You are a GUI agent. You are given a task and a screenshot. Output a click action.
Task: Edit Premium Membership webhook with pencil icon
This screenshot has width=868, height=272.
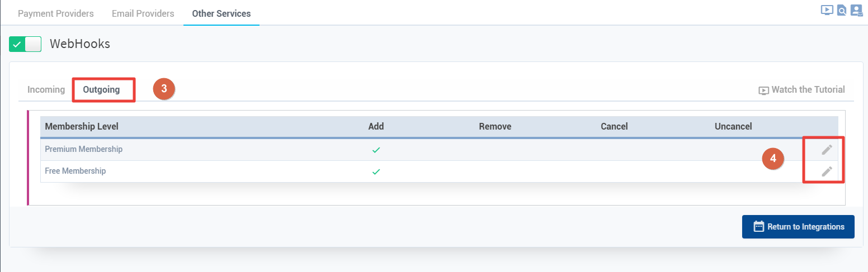[x=827, y=149]
